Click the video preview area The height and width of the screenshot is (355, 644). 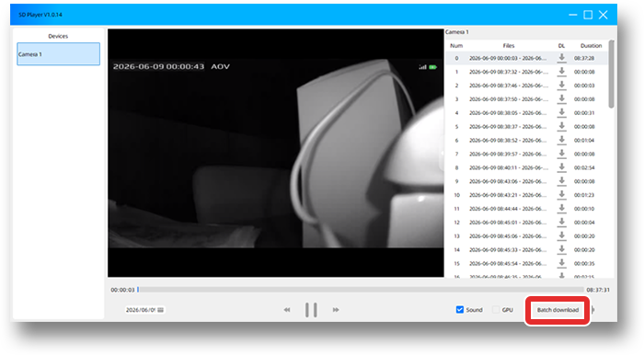pyautogui.click(x=276, y=153)
